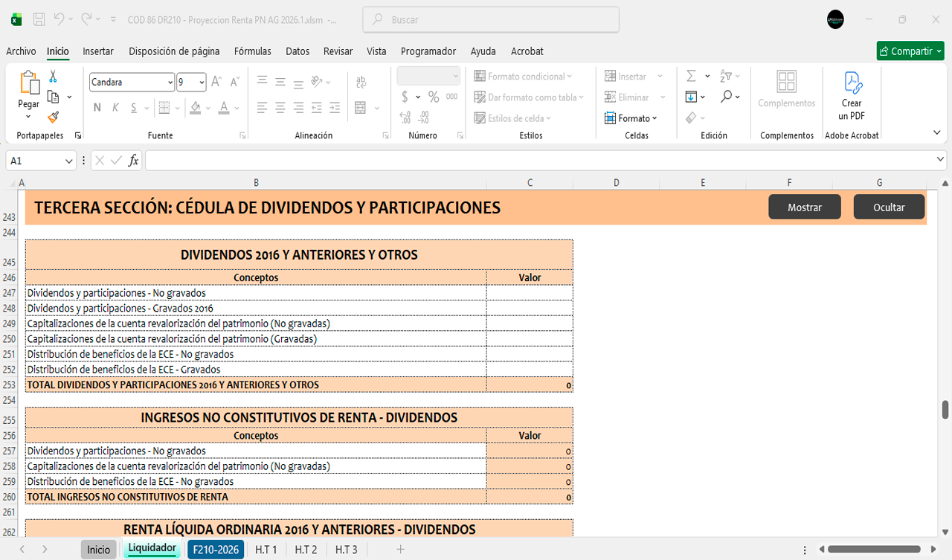
Task: Open the Fórmulas ribbon tab
Action: click(x=252, y=51)
